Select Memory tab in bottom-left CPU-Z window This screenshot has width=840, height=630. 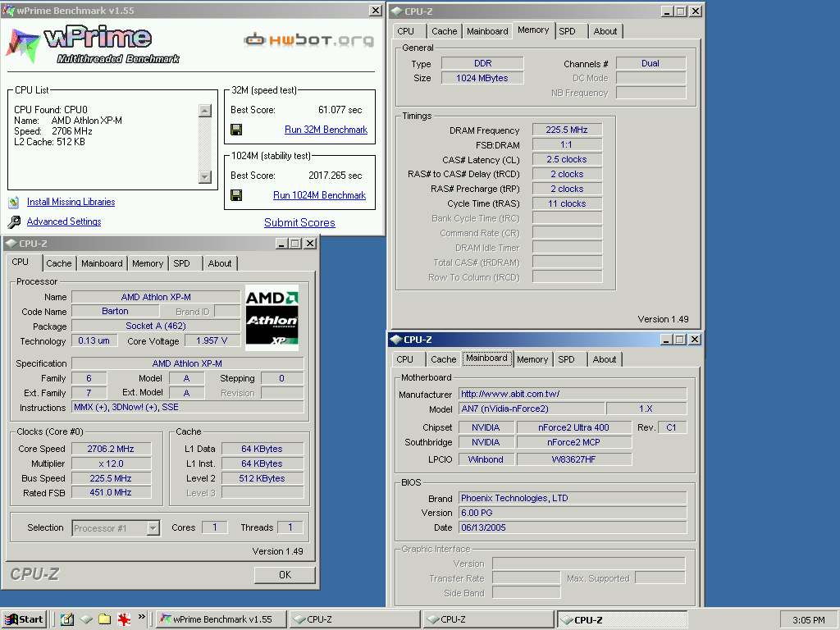pyautogui.click(x=148, y=263)
